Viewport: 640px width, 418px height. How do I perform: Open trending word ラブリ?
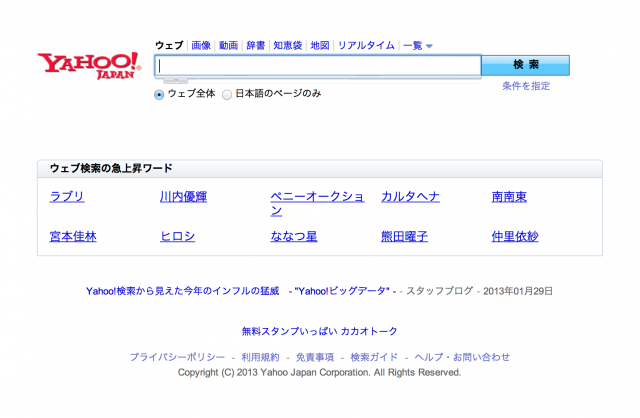67,196
